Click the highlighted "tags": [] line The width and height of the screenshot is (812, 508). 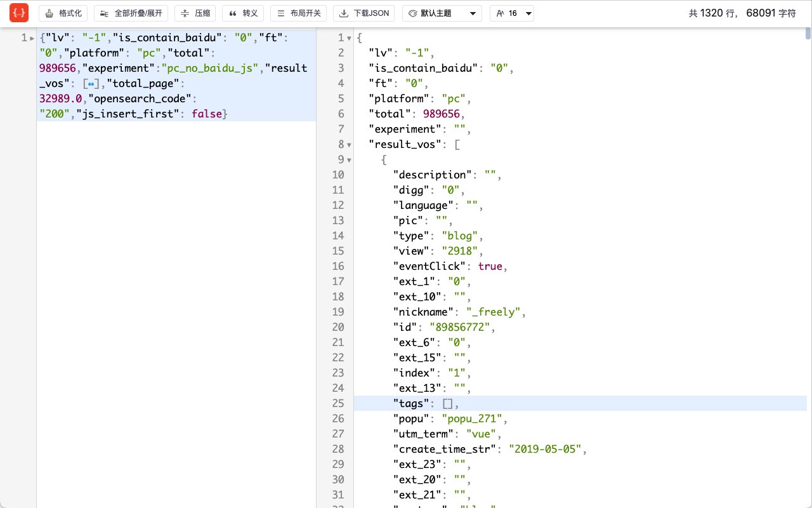[x=580, y=403]
